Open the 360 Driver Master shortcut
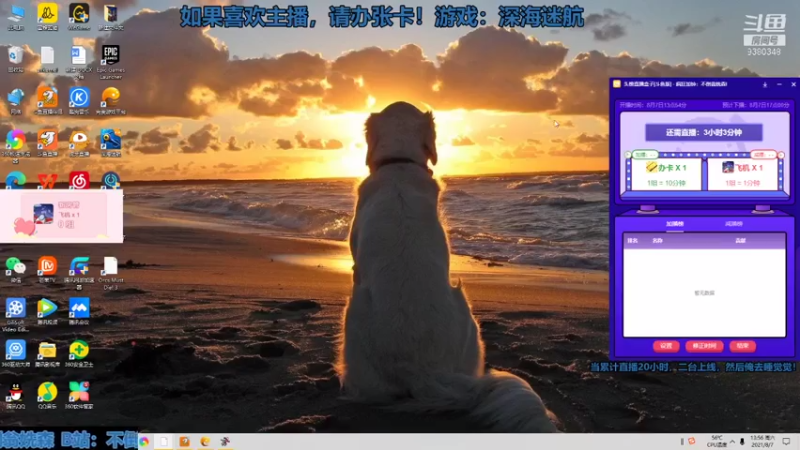800x450 pixels. 16,353
